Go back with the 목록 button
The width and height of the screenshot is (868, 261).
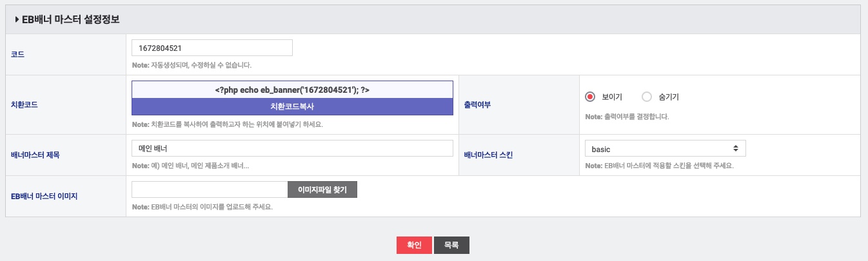(451, 246)
